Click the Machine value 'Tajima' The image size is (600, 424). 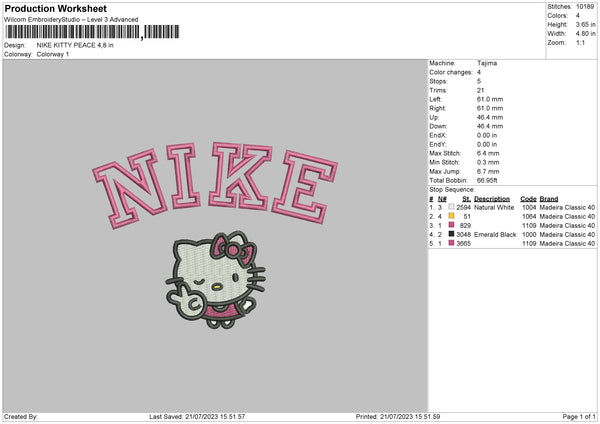tap(487, 63)
